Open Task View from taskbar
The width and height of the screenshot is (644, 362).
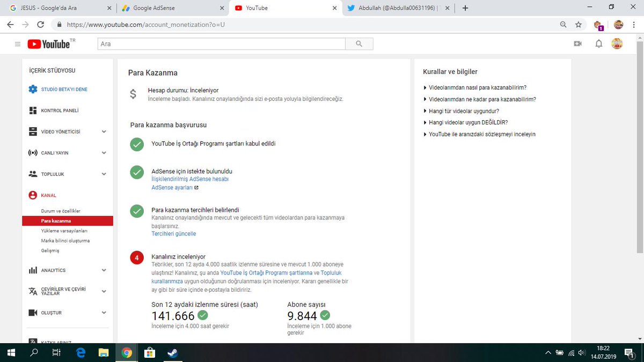pyautogui.click(x=57, y=352)
